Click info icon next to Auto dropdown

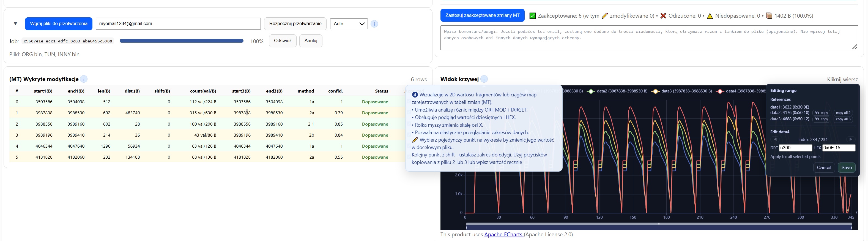[374, 24]
